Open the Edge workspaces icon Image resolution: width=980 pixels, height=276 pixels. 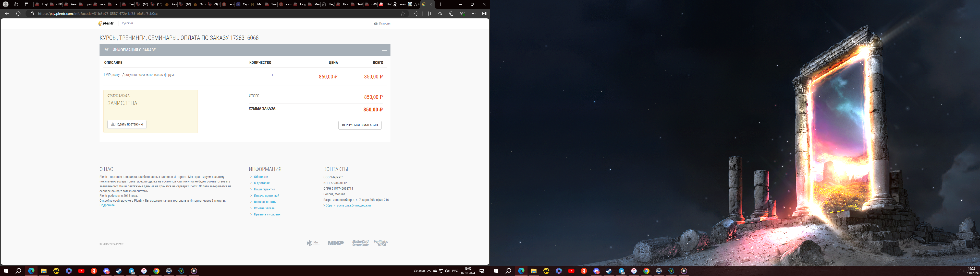(x=16, y=5)
